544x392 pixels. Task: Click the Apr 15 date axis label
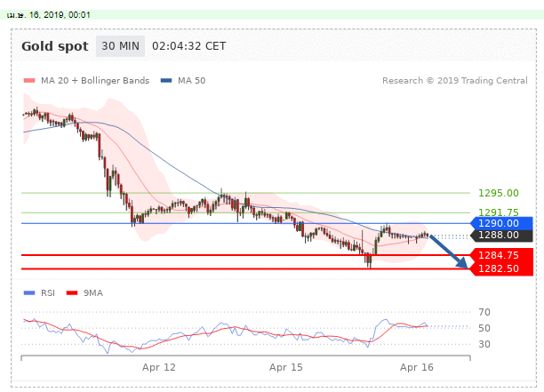tap(286, 366)
